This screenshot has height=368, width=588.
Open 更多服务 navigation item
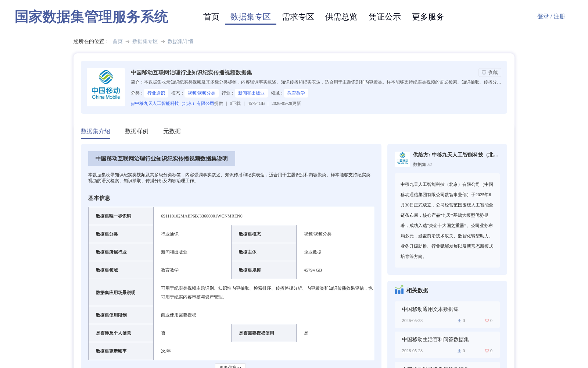pos(428,17)
